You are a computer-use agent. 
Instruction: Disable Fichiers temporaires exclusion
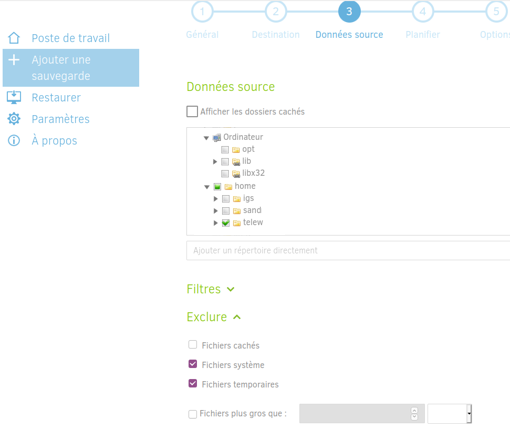(193, 383)
